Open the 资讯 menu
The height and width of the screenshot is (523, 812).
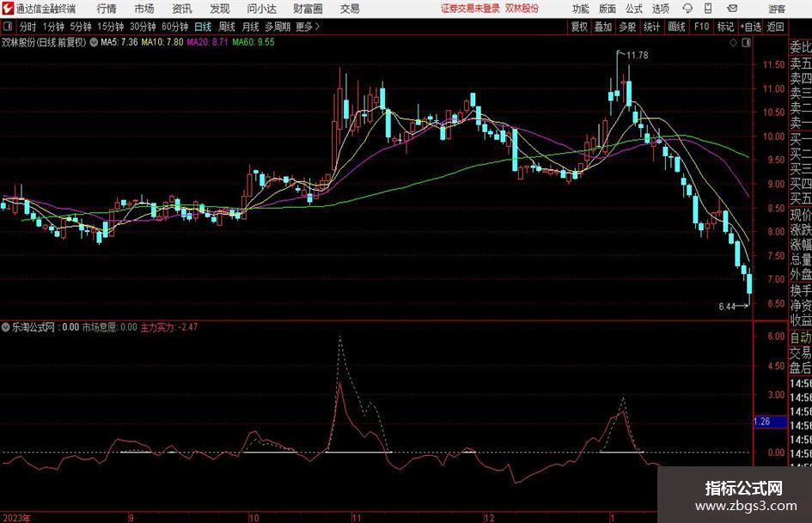click(182, 9)
